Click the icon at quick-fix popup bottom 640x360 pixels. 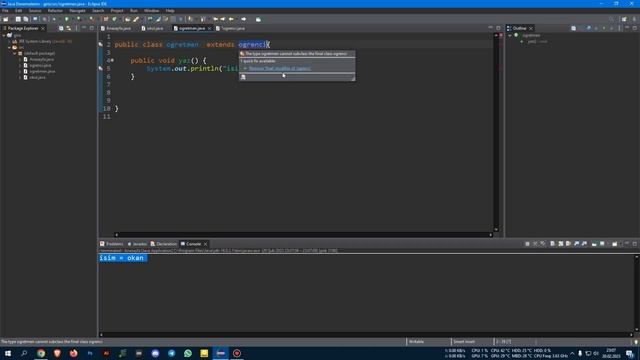pyautogui.click(x=243, y=77)
